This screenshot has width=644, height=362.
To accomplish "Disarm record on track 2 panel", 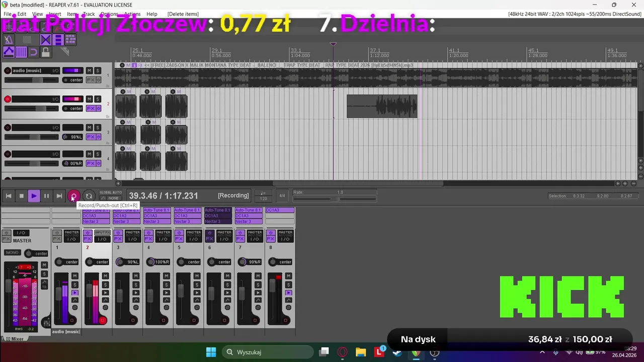I will (8, 99).
